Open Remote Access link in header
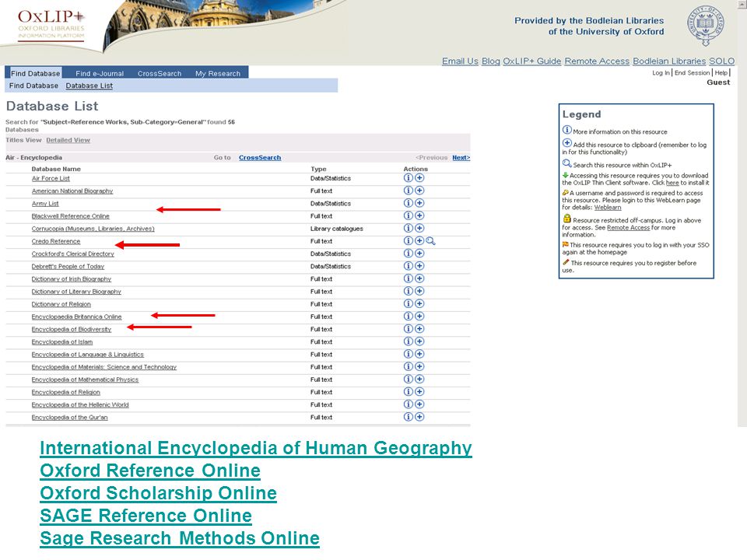This screenshot has width=747, height=560. point(597,61)
